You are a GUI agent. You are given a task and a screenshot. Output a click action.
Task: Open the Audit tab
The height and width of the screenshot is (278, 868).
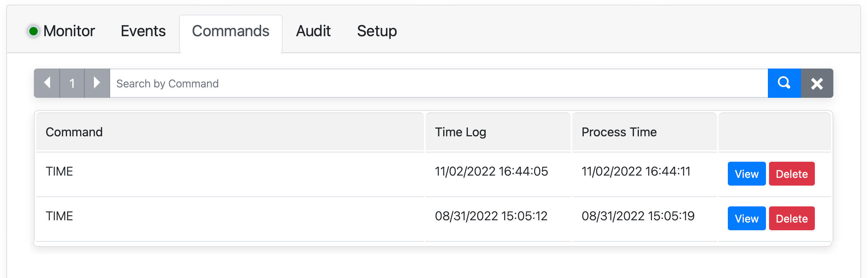(x=313, y=31)
